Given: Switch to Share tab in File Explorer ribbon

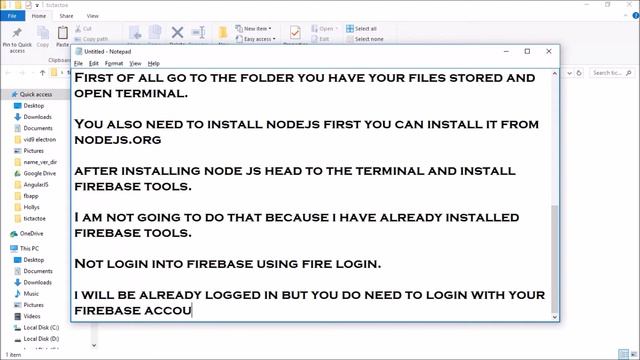Looking at the screenshot, I should point(66,16).
